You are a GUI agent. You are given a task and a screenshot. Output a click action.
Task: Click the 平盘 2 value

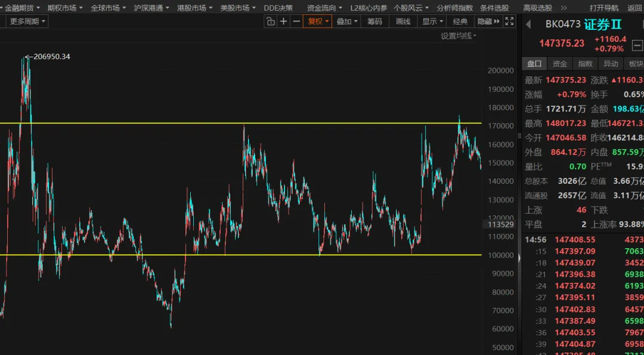(x=584, y=224)
